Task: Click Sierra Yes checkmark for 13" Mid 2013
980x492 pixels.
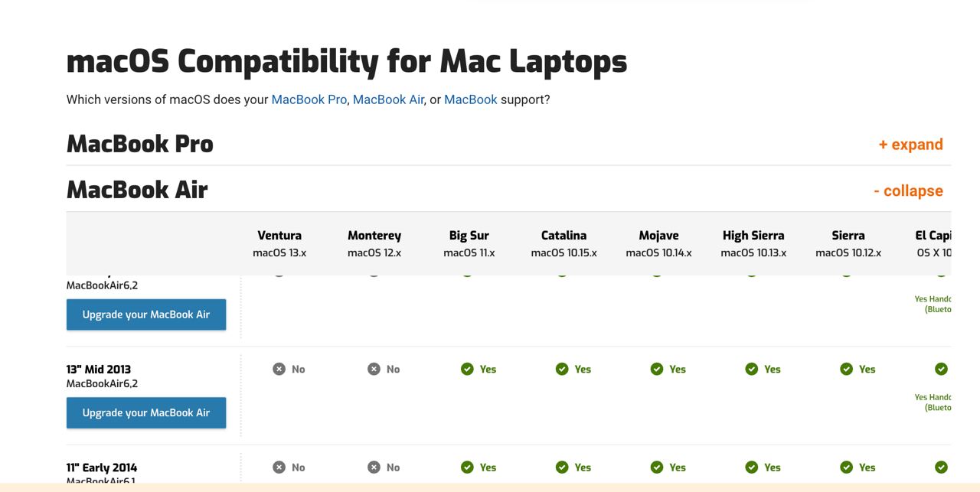Action: (847, 369)
